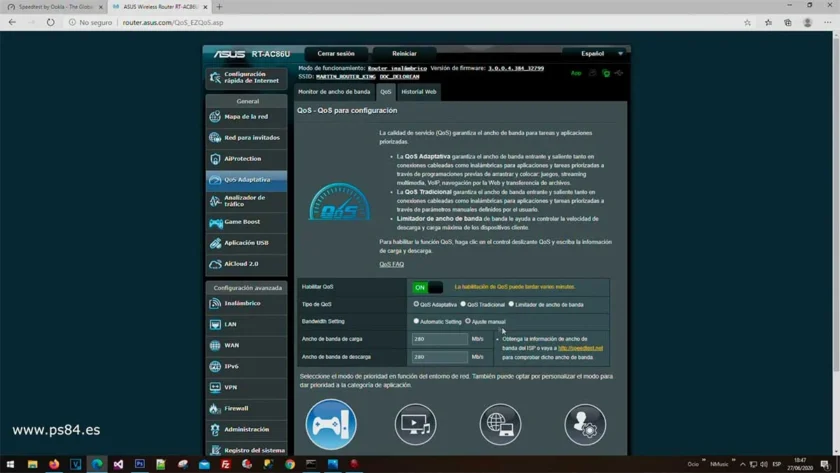Select QoS Tradicional radio button
The image size is (840, 473).
tap(463, 304)
